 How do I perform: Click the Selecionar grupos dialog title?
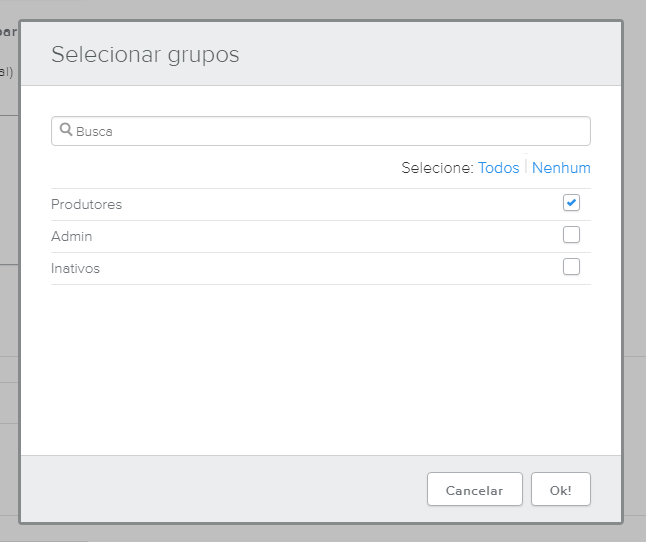(x=145, y=54)
